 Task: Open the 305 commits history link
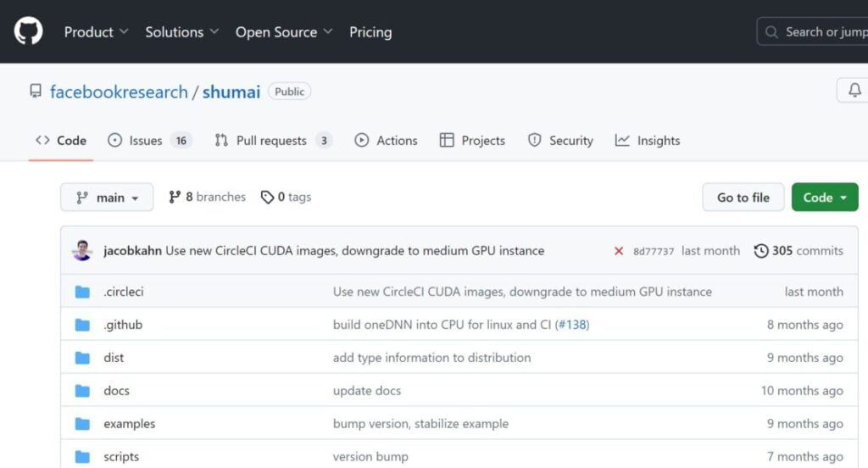pyautogui.click(x=798, y=251)
